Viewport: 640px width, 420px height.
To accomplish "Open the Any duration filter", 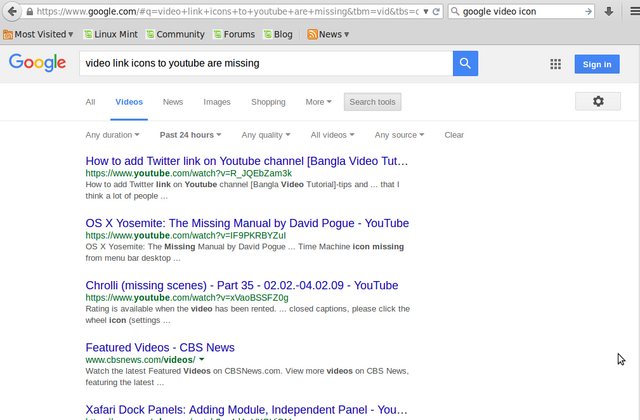I will tap(112, 135).
